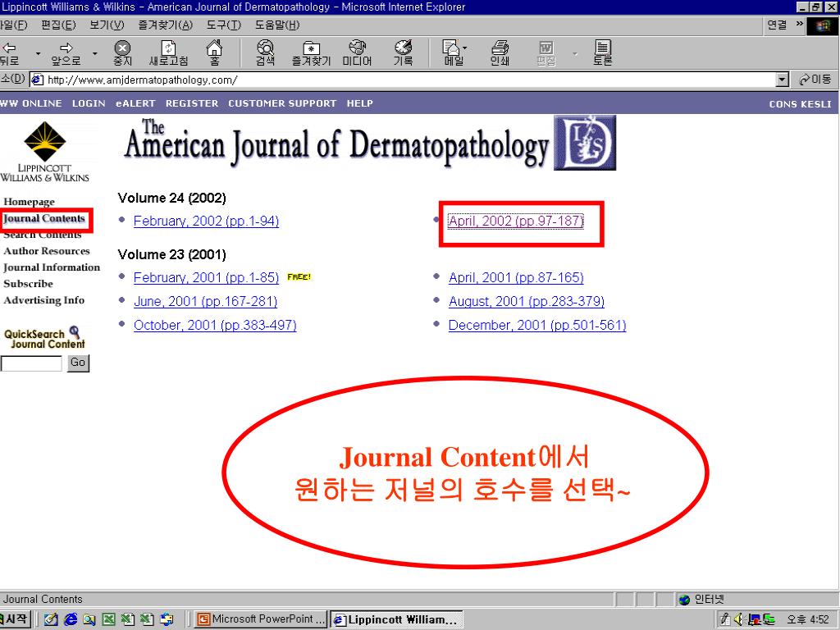Click the Stop (중지) toolbar icon
The height and width of the screenshot is (630, 840).
(123, 53)
